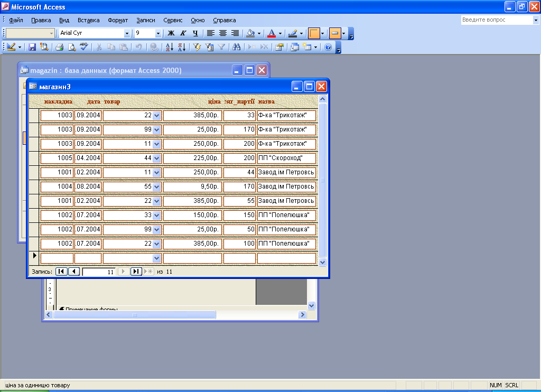Click the ціна cell 9,50р.
Viewport: 541px width, 392px height.
click(x=192, y=186)
